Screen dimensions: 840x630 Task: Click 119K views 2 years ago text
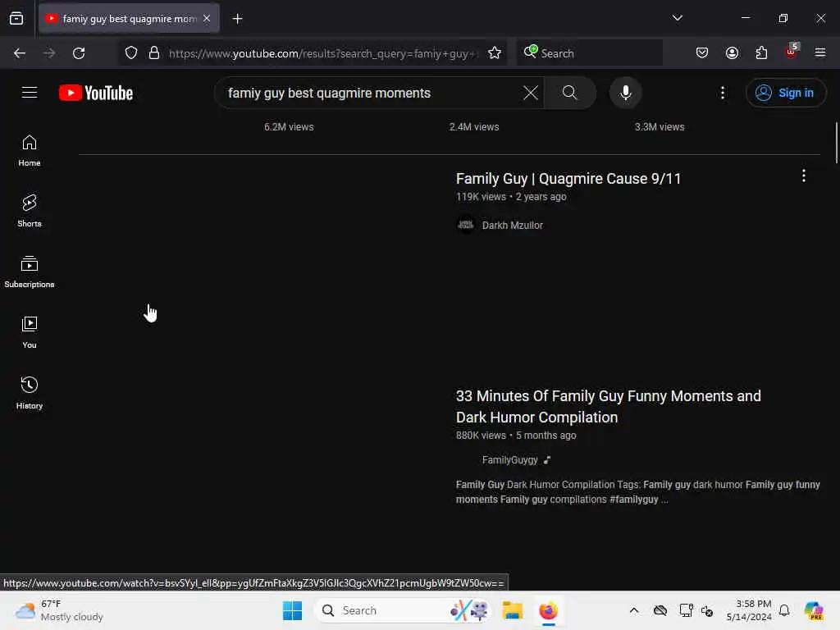511,197
